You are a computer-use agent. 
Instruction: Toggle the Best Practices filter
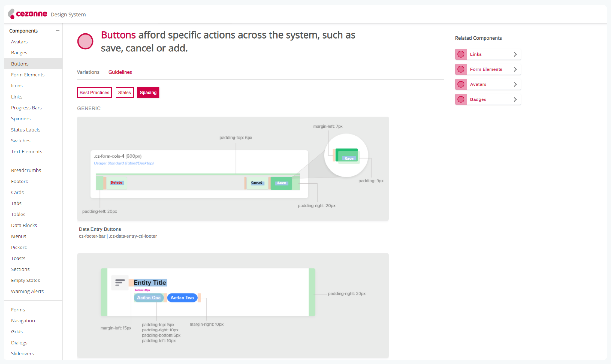click(94, 92)
